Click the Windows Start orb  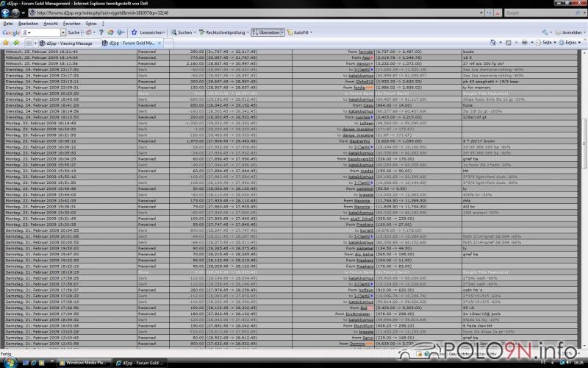point(7,362)
